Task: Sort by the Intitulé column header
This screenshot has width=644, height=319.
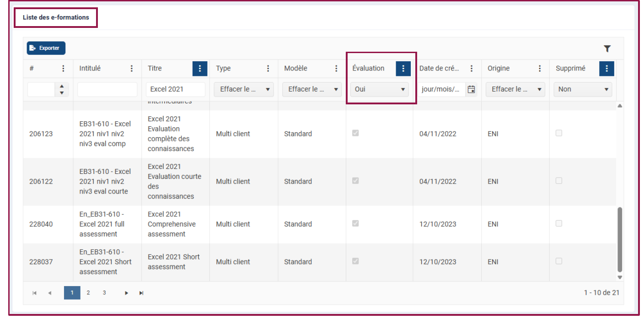Action: (x=90, y=68)
